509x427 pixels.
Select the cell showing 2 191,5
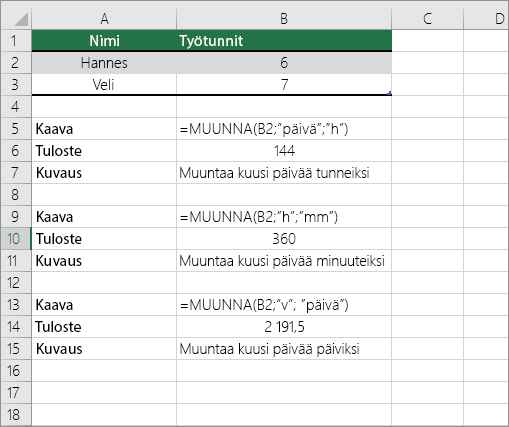tap(284, 327)
